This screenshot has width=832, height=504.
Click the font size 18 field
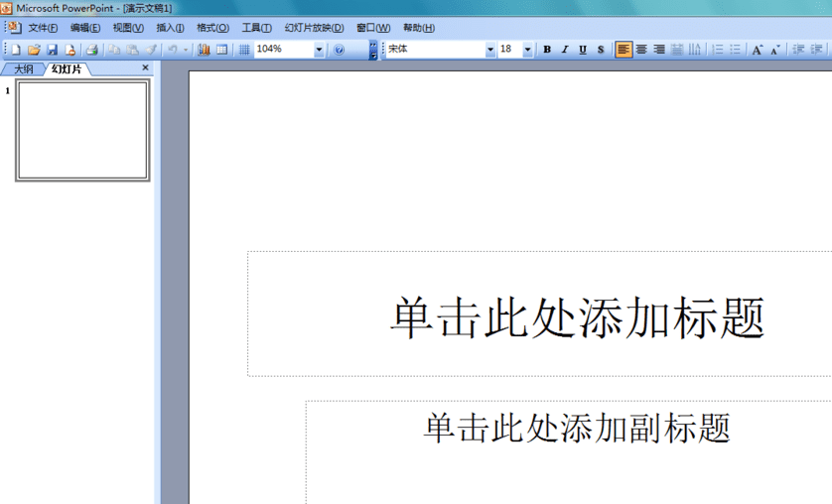pos(510,50)
